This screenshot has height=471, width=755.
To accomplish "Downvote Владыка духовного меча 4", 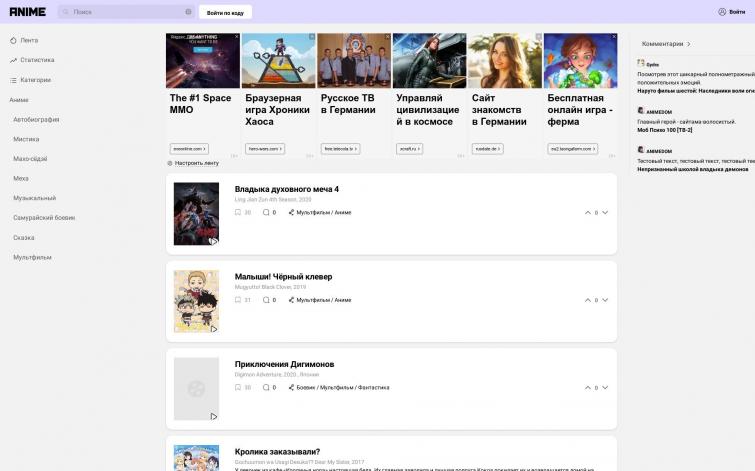I will click(x=605, y=212).
